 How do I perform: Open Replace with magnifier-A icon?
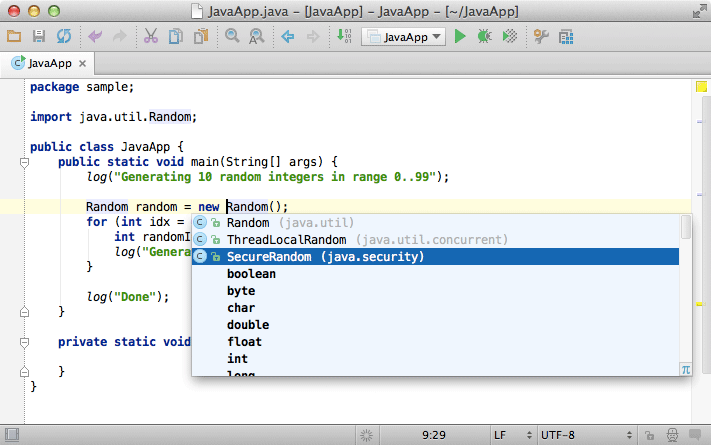[257, 36]
